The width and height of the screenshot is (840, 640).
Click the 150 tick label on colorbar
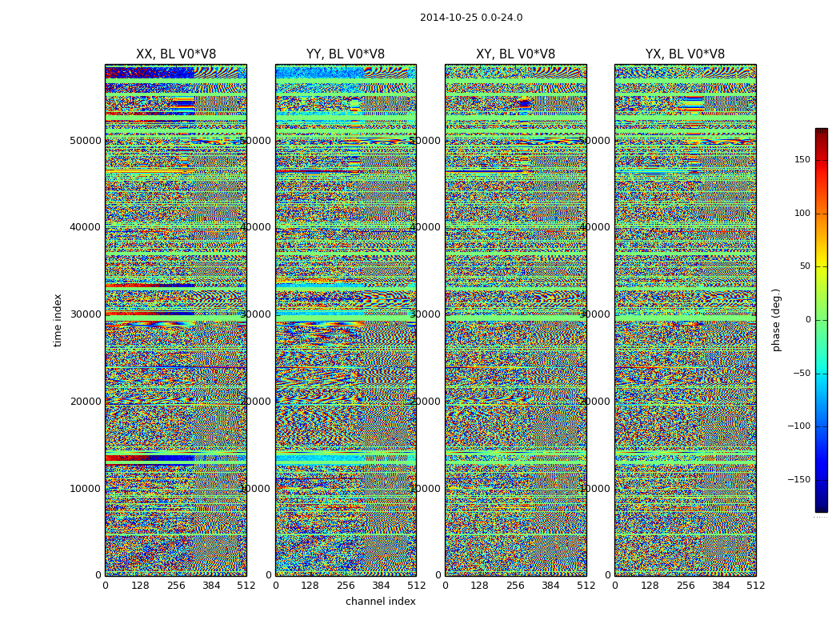tap(802, 159)
